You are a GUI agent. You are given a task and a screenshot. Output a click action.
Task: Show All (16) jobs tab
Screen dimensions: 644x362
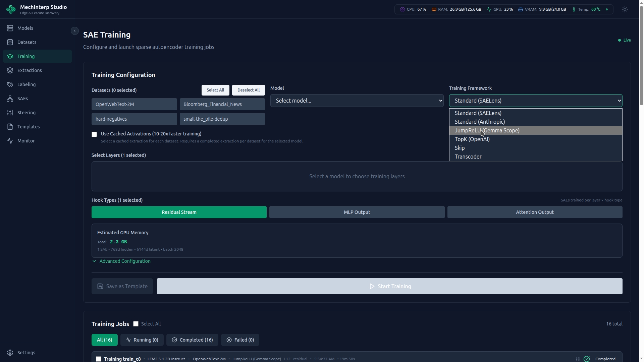tap(105, 340)
